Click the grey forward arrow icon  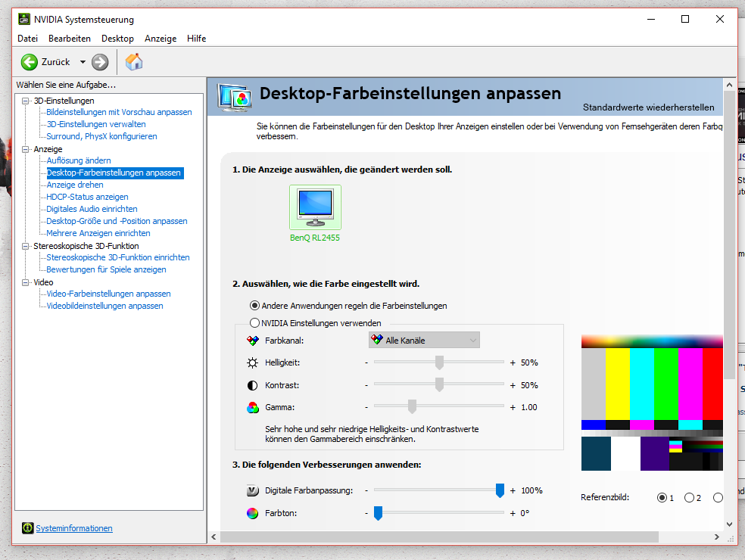pos(100,62)
